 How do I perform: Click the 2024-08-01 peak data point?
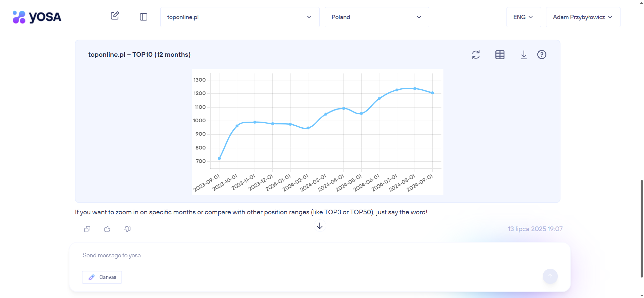(415, 89)
